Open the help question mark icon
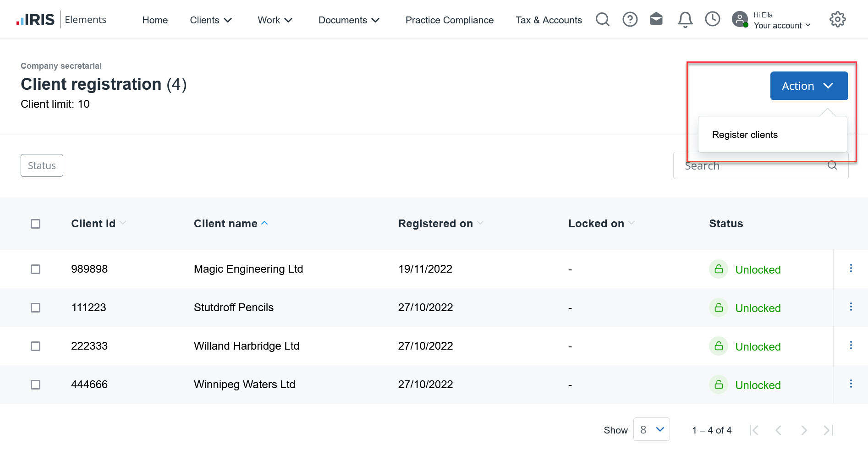This screenshot has width=868, height=461. (630, 20)
